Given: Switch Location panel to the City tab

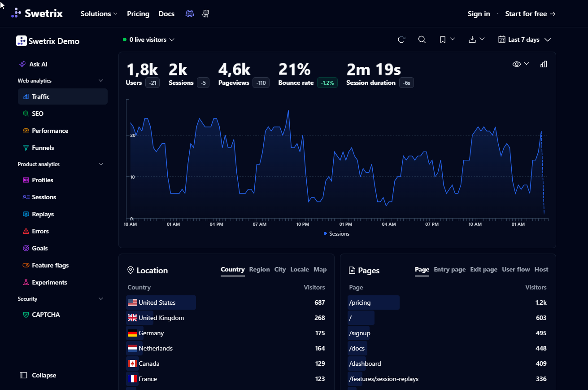Looking at the screenshot, I should 280,270.
